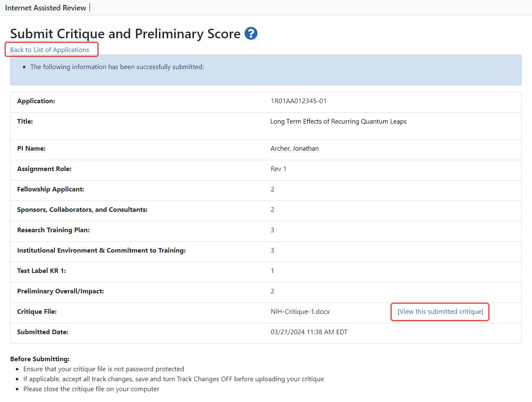
Task: Click the Internet Assisted Review header
Action: (x=45, y=8)
